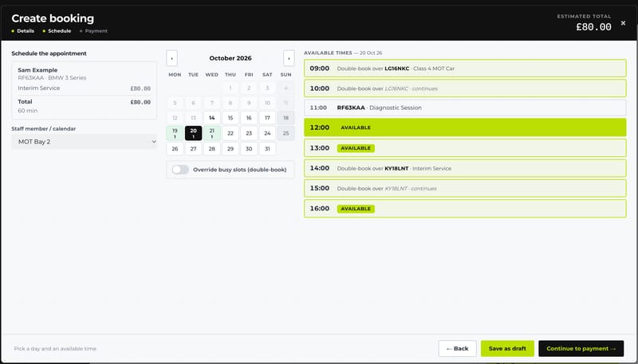Click the RF63KAA · BMW 3 Series text
Image resolution: width=638 pixels, height=364 pixels.
tap(52, 77)
